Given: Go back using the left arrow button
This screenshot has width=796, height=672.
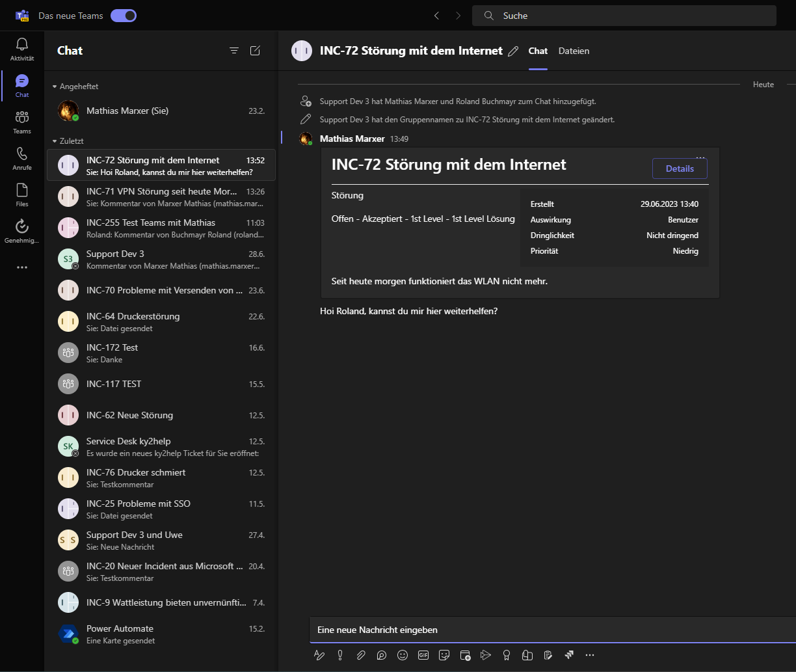Looking at the screenshot, I should tap(436, 16).
